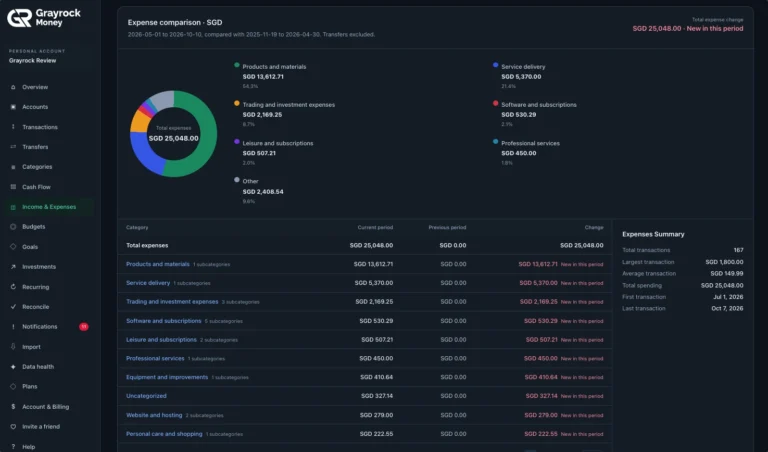Viewport: 768px width, 452px height.
Task: Click the Grayrock Review account name
Action: 32,61
